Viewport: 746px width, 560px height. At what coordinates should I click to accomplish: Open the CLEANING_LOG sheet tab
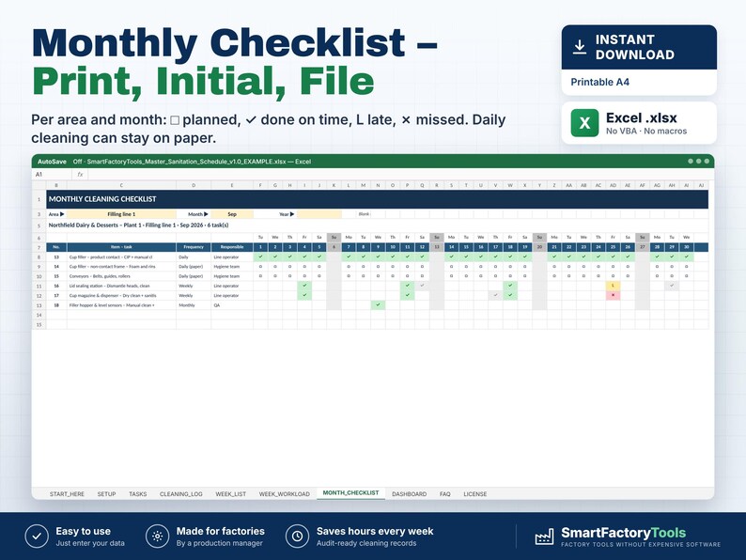[x=181, y=494]
